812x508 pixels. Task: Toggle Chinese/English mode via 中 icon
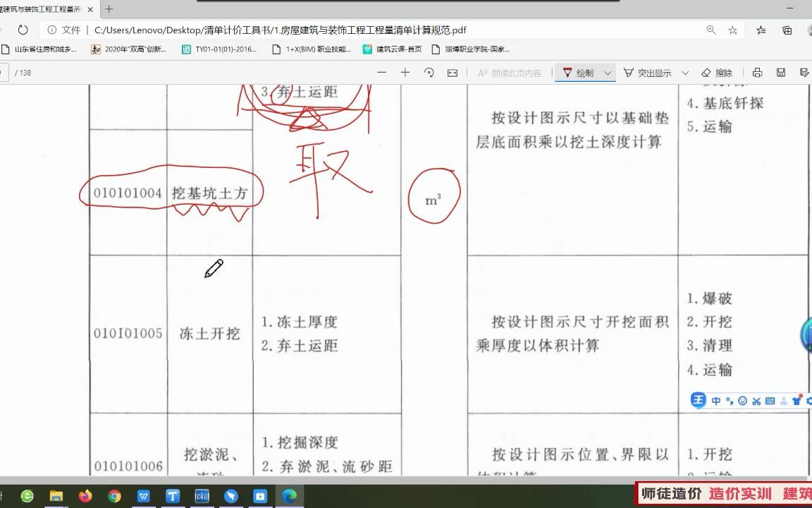click(x=716, y=400)
